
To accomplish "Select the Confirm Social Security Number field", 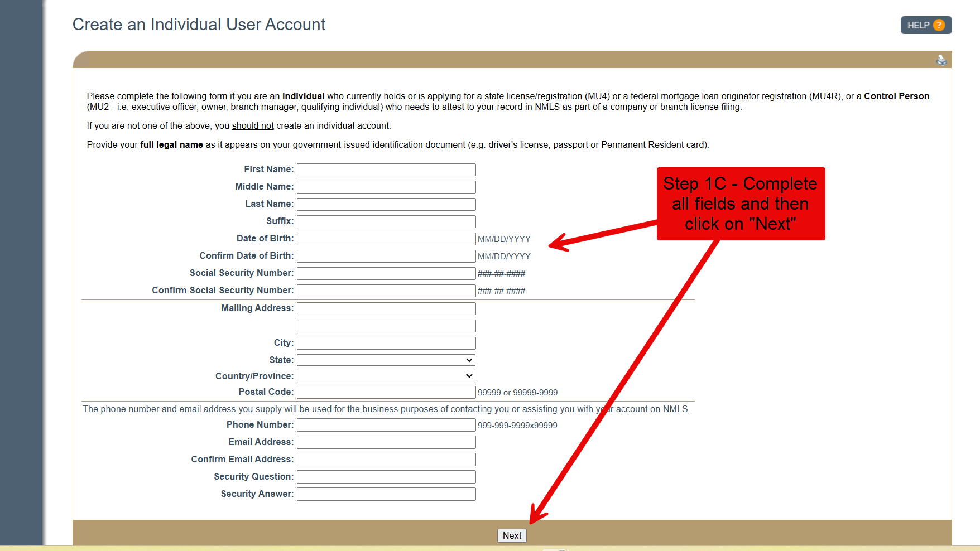I will (386, 291).
